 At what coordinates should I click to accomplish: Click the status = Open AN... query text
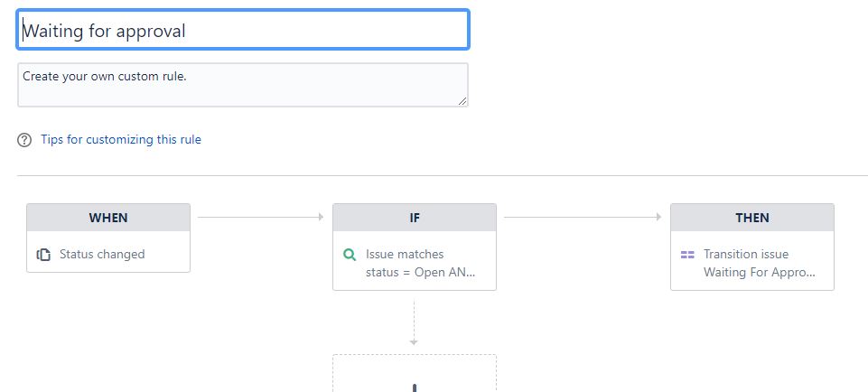pyautogui.click(x=420, y=273)
